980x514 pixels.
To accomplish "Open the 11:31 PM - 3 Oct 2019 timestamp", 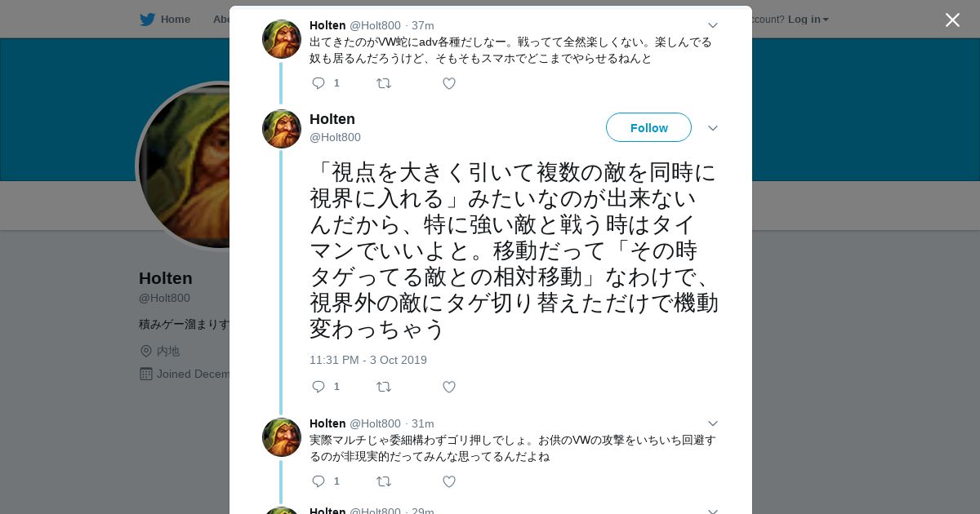I will [368, 360].
